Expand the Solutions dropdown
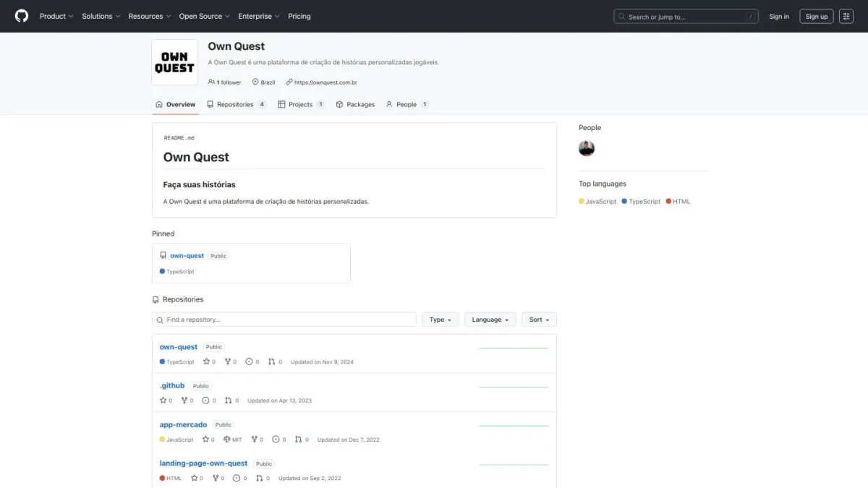The width and height of the screenshot is (868, 488). (x=101, y=16)
